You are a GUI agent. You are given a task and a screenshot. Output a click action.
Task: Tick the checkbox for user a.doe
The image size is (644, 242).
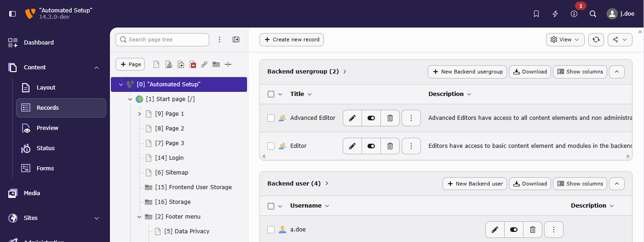coord(271,230)
